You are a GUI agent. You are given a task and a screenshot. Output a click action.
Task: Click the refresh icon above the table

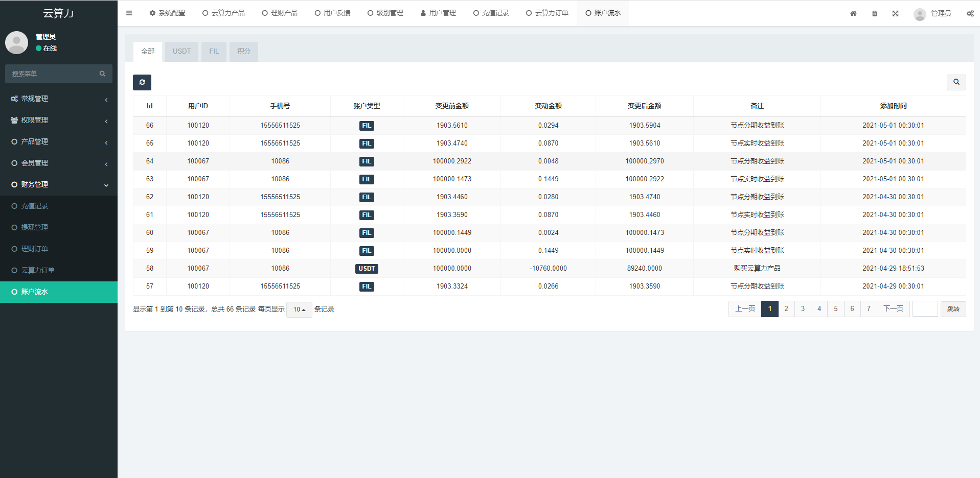[x=142, y=82]
